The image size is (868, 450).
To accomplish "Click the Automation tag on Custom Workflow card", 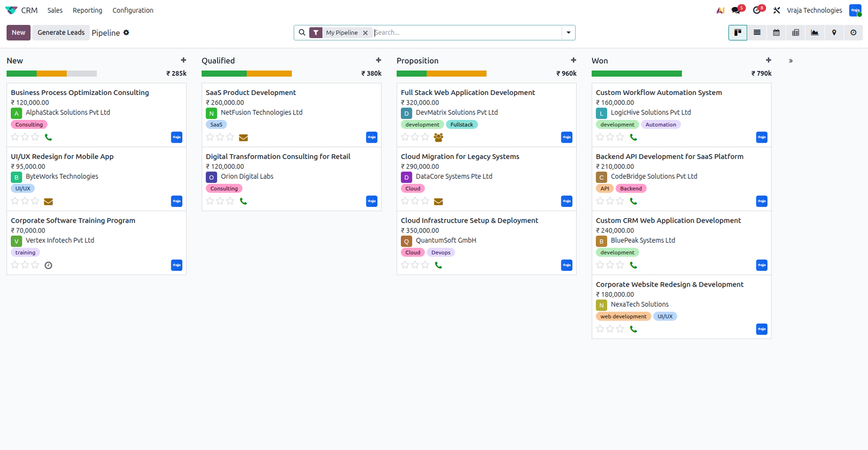I will point(661,125).
